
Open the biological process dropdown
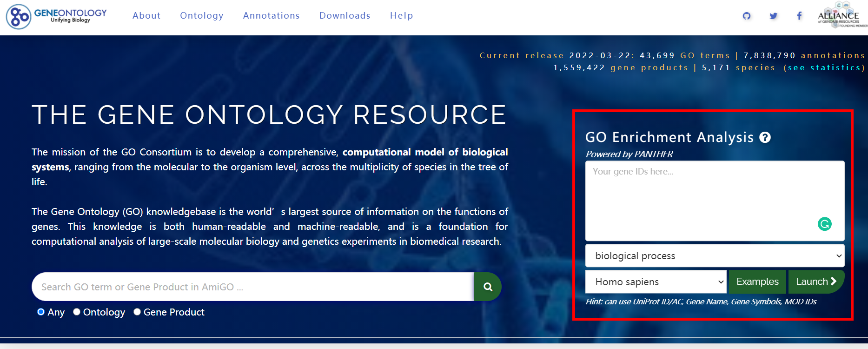(715, 256)
